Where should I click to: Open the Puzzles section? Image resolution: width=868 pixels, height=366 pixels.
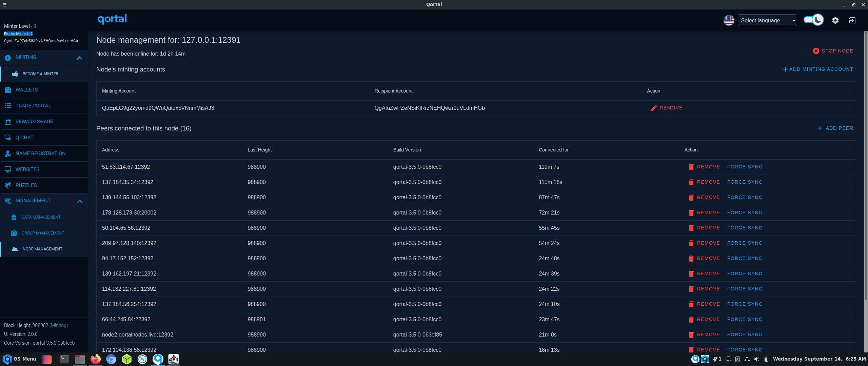[x=44, y=185]
